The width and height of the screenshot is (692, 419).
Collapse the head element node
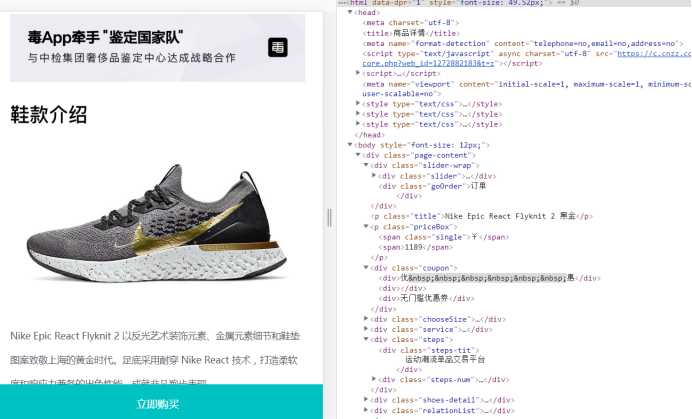pyautogui.click(x=350, y=12)
